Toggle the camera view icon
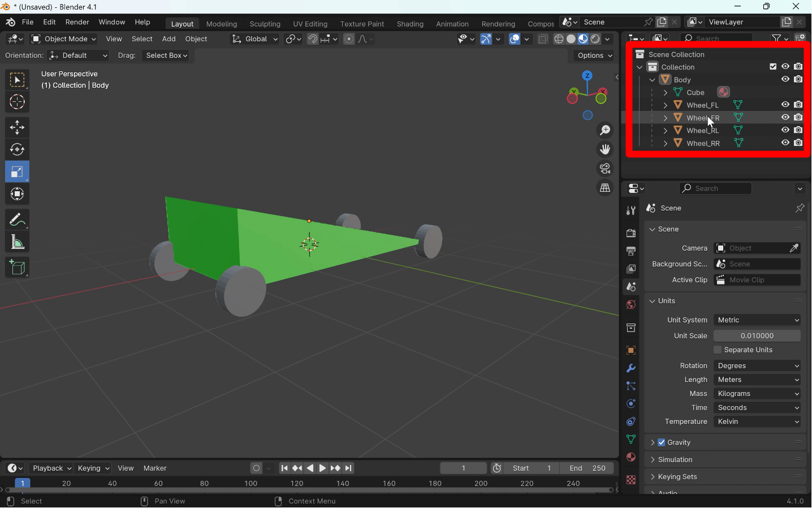 tap(605, 169)
